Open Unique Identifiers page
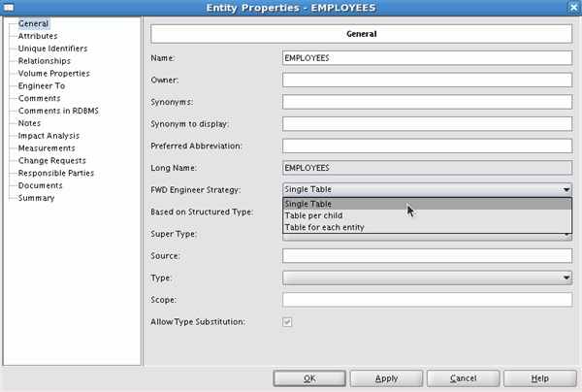Viewport: 582px width, 392px height. coord(52,49)
